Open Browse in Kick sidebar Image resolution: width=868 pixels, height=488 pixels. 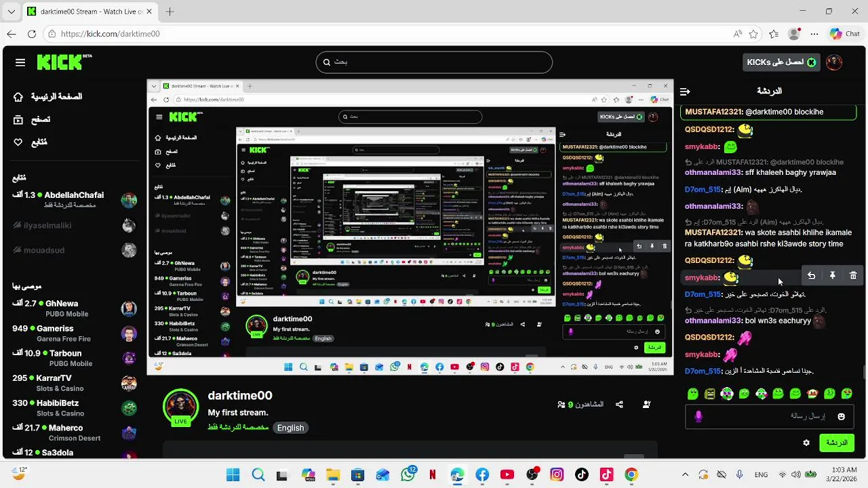[x=33, y=119]
